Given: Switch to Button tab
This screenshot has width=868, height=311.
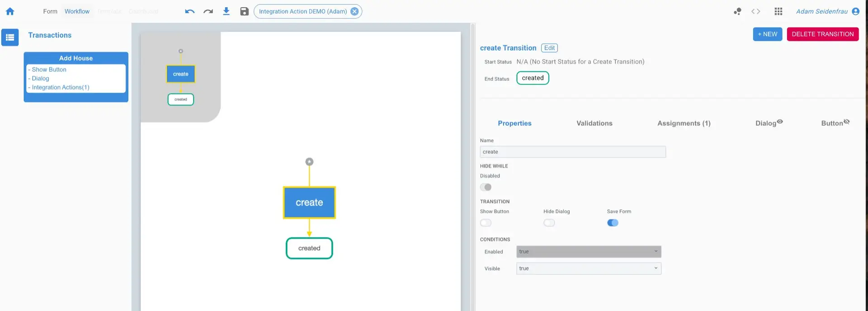Looking at the screenshot, I should point(835,123).
